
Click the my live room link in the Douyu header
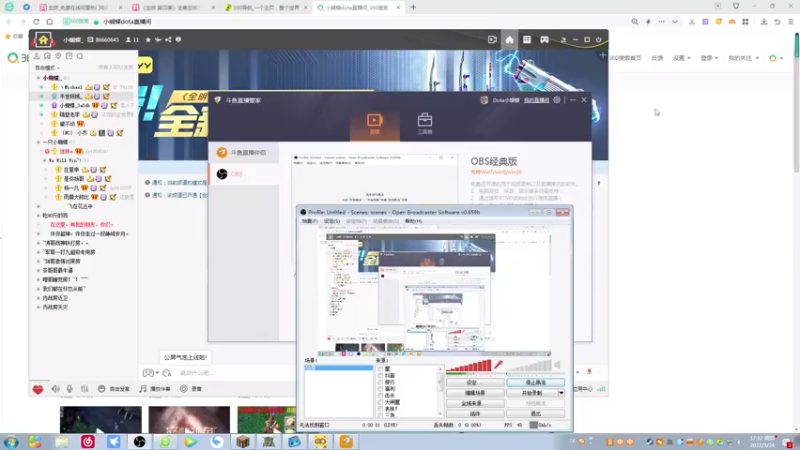click(x=536, y=100)
